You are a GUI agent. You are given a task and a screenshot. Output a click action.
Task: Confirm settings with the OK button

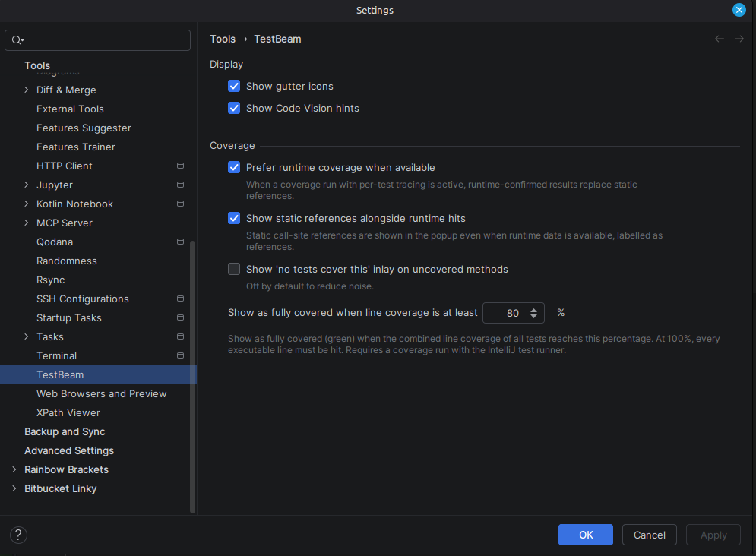point(585,535)
